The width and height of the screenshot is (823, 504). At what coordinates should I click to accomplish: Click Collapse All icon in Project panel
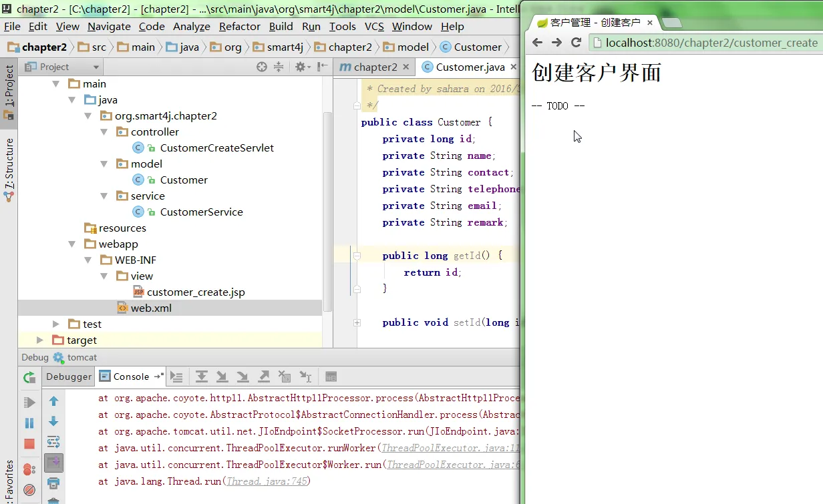point(279,67)
